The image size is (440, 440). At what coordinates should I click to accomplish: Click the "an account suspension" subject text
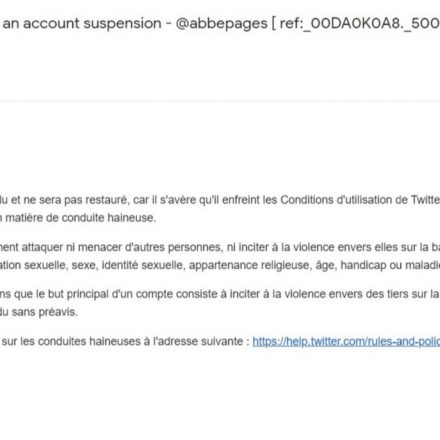82,24
